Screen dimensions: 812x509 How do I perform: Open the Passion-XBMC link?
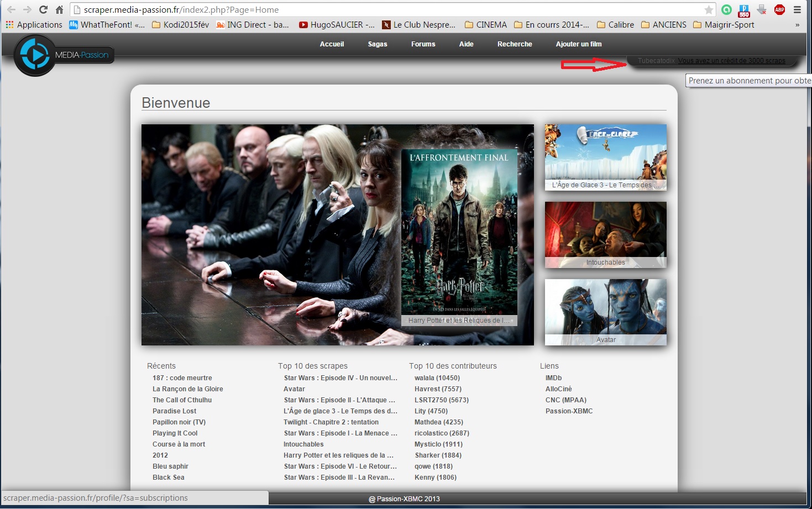[x=569, y=411]
